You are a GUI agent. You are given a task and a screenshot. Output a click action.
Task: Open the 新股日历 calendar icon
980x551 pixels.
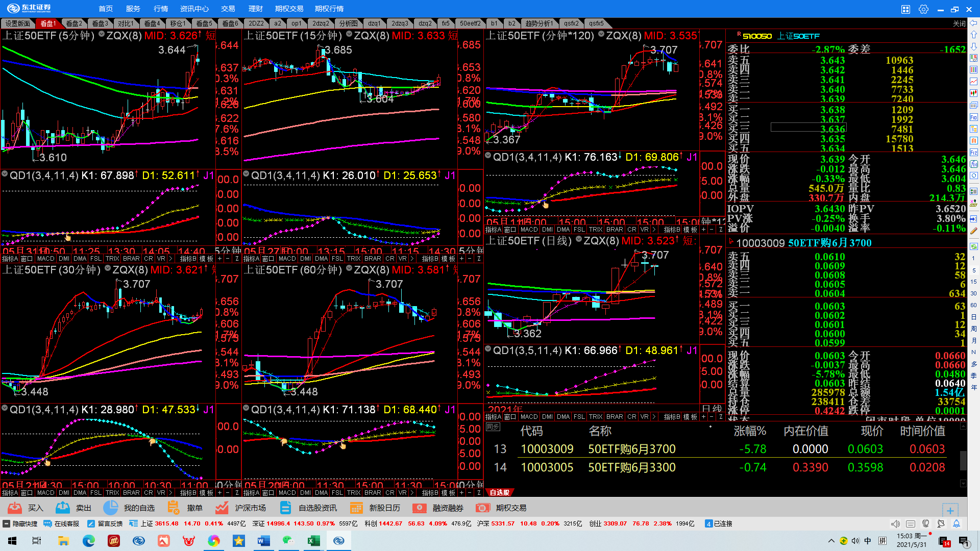coord(356,508)
